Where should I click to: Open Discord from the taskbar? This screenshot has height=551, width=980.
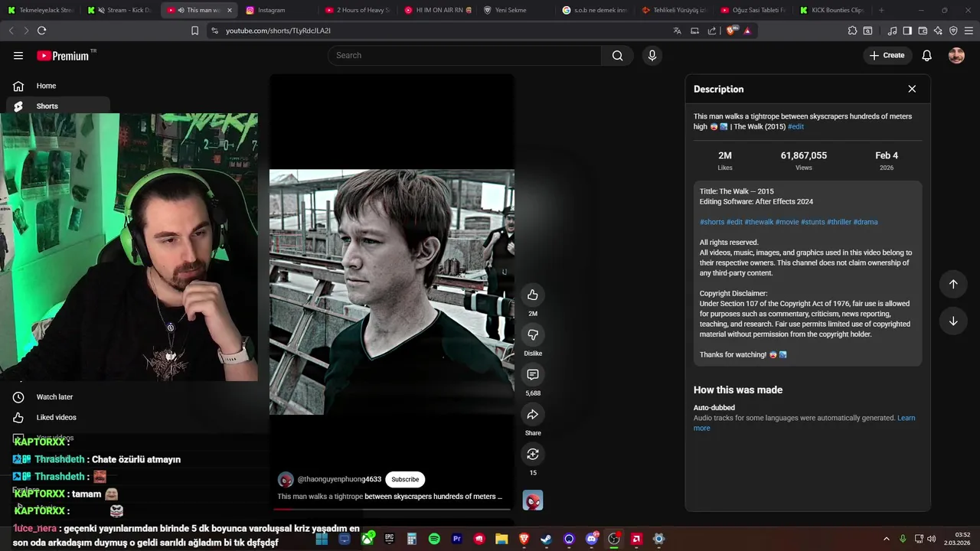[x=591, y=539]
